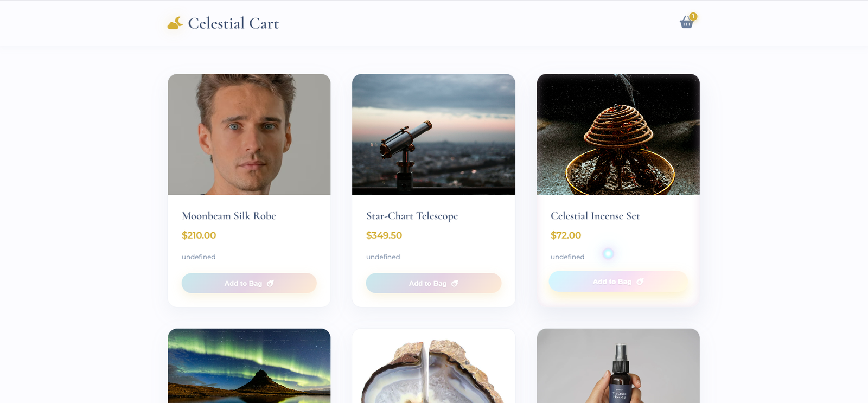Viewport: 868px width, 403px height.
Task: Select the Star-Chart Telescope title
Action: (412, 215)
